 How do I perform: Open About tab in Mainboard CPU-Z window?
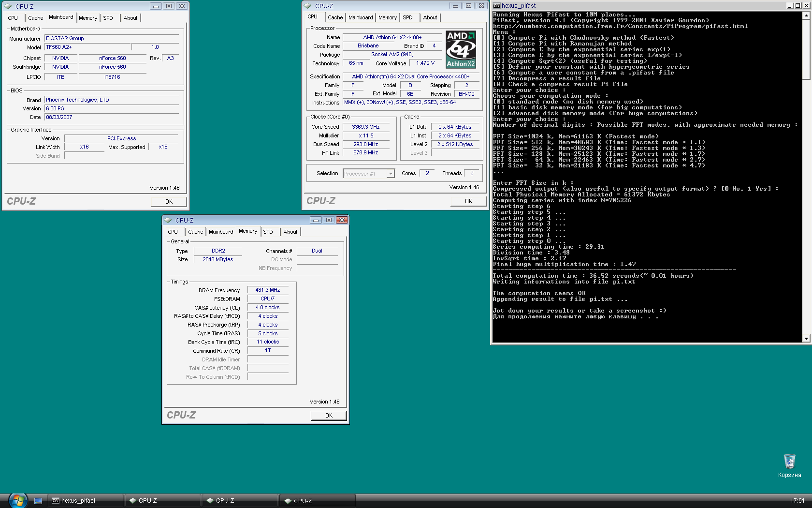pos(130,18)
